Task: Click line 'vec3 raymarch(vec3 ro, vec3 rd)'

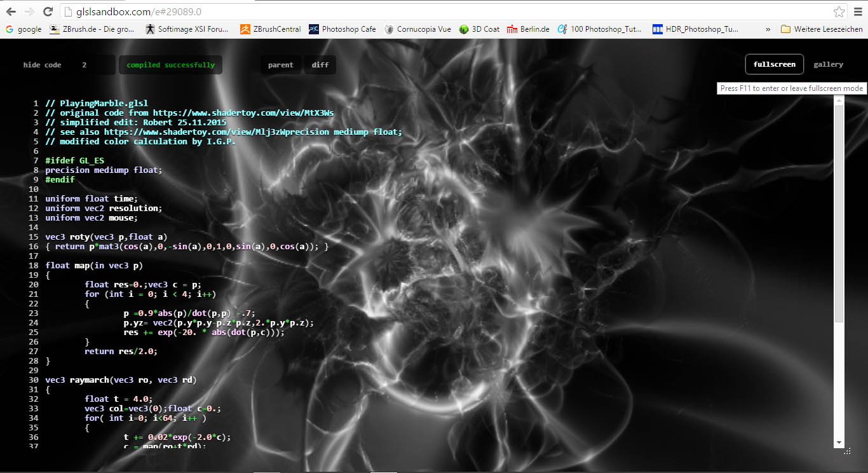Action: (121, 380)
